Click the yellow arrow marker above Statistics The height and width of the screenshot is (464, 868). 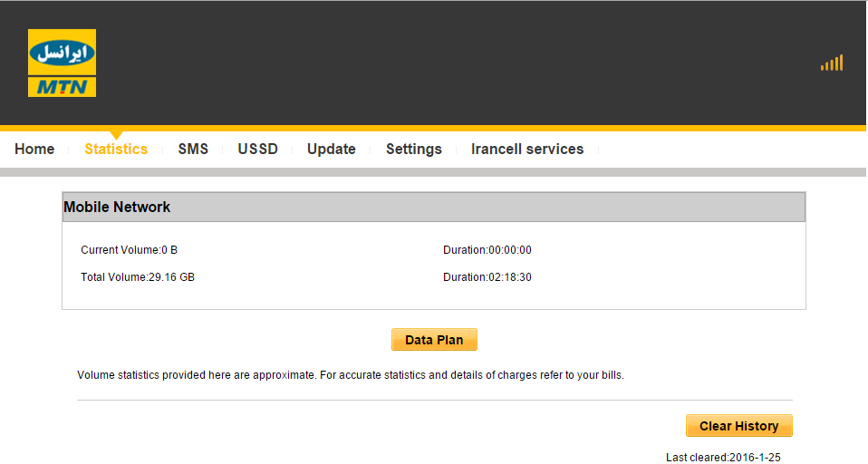116,135
